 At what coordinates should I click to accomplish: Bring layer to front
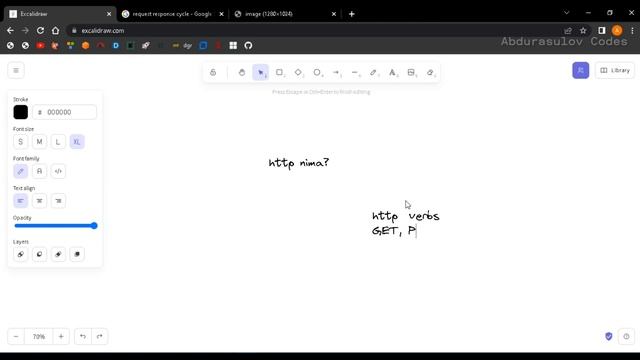pyautogui.click(x=77, y=254)
